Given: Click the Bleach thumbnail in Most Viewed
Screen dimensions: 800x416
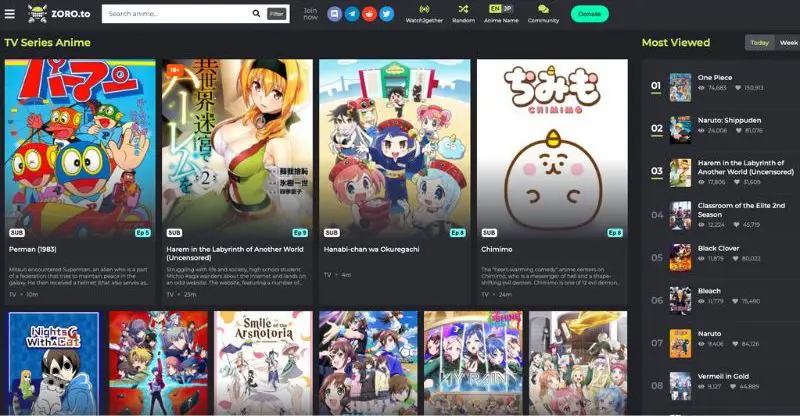Looking at the screenshot, I should [x=680, y=300].
